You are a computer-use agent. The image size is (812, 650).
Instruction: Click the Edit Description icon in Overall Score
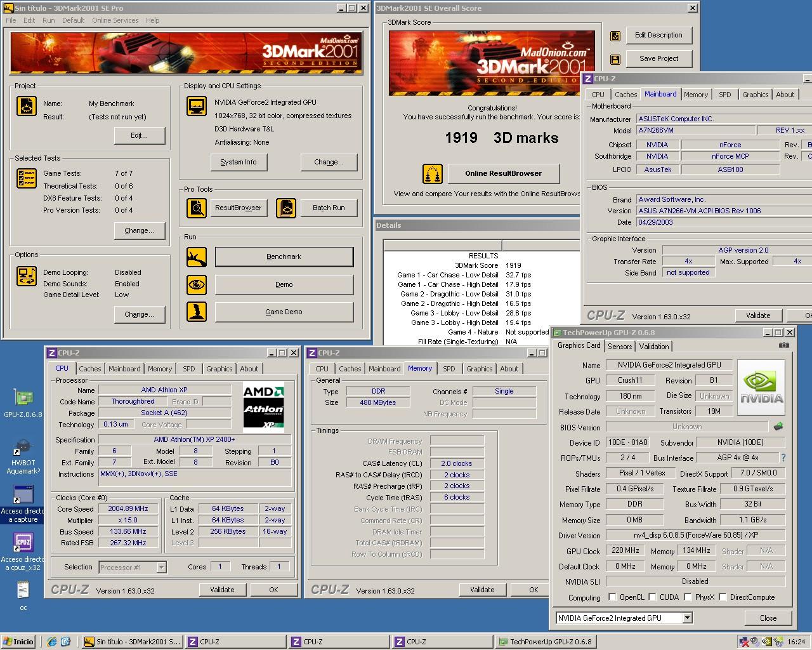(615, 36)
